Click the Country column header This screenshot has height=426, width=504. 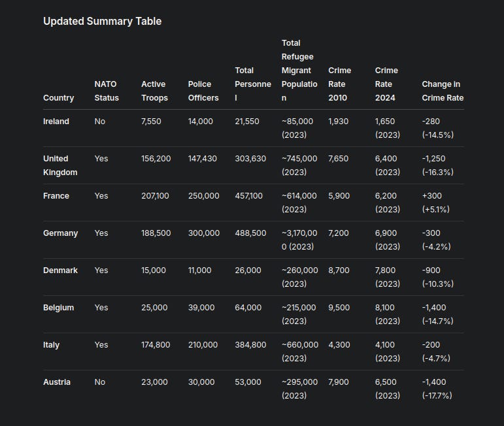pos(58,97)
